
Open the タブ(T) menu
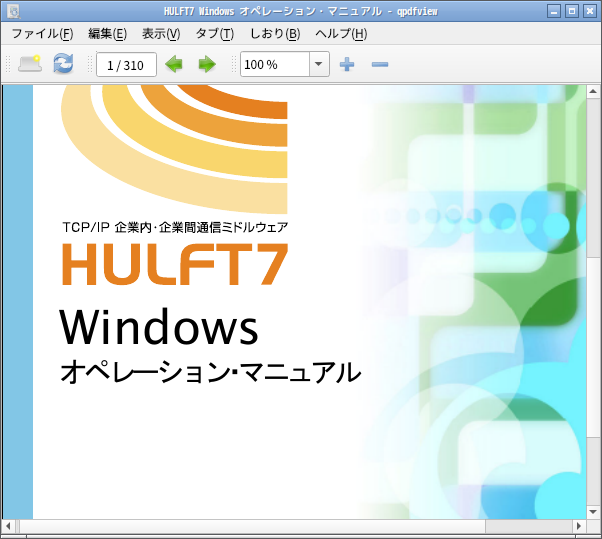tap(215, 34)
